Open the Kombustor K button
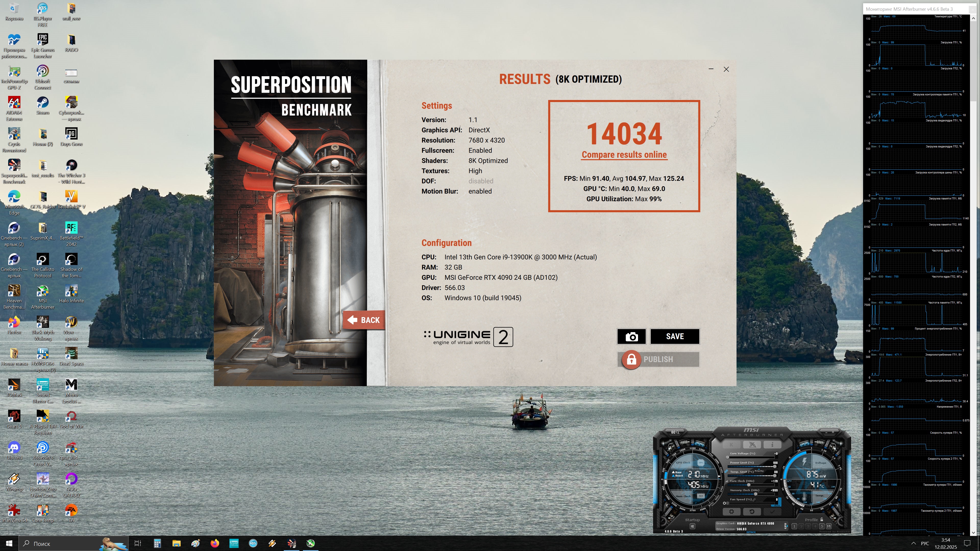The width and height of the screenshot is (980, 551). [732, 445]
